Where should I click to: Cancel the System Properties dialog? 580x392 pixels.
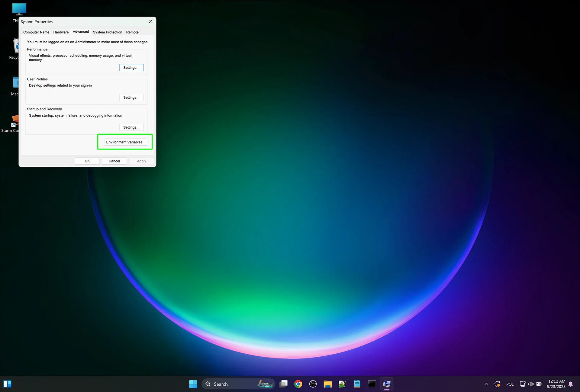114,161
